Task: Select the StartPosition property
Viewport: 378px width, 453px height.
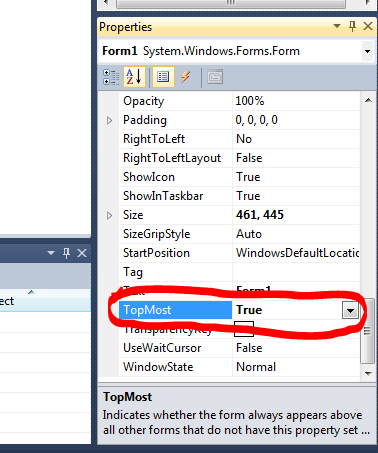Action: pos(175,253)
